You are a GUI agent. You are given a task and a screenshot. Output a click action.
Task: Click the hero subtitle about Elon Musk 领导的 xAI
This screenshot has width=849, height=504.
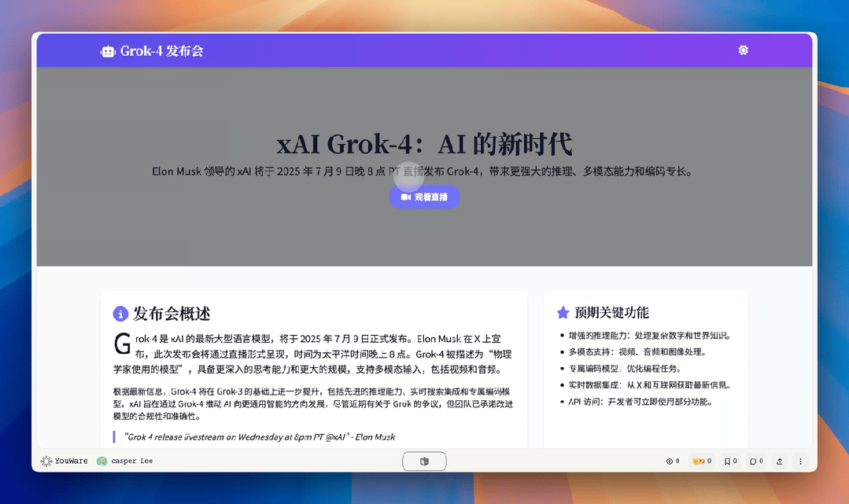point(423,171)
